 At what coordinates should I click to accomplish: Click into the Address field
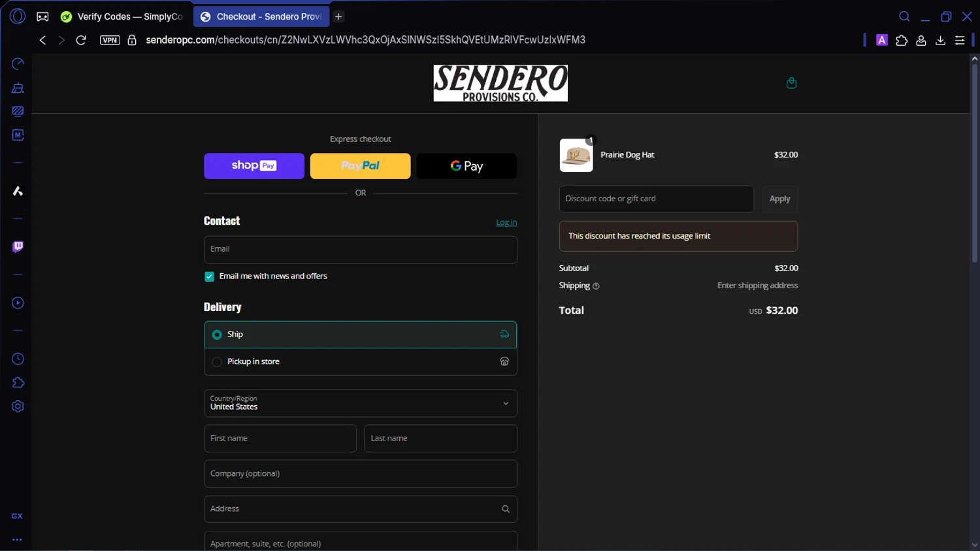(361, 509)
